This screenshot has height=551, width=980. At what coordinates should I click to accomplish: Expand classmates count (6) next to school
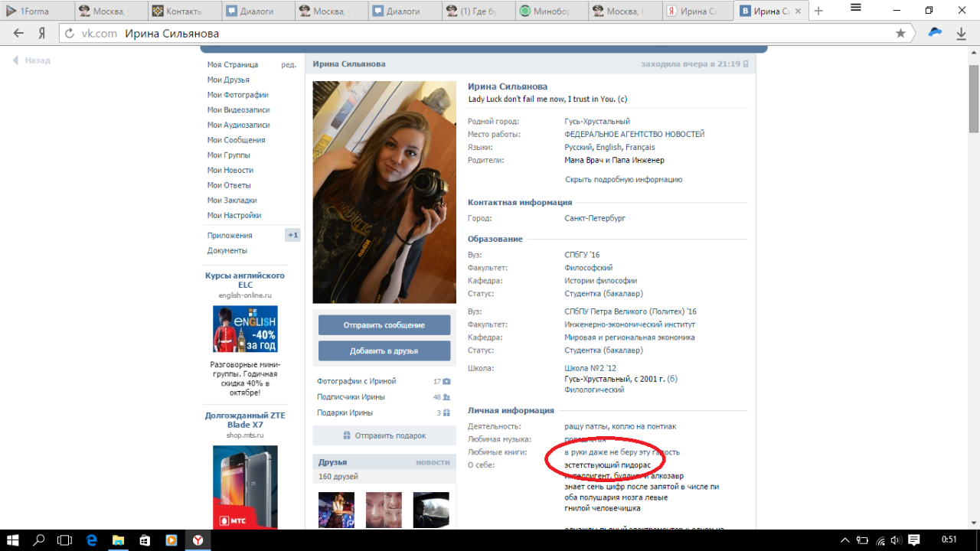672,379
